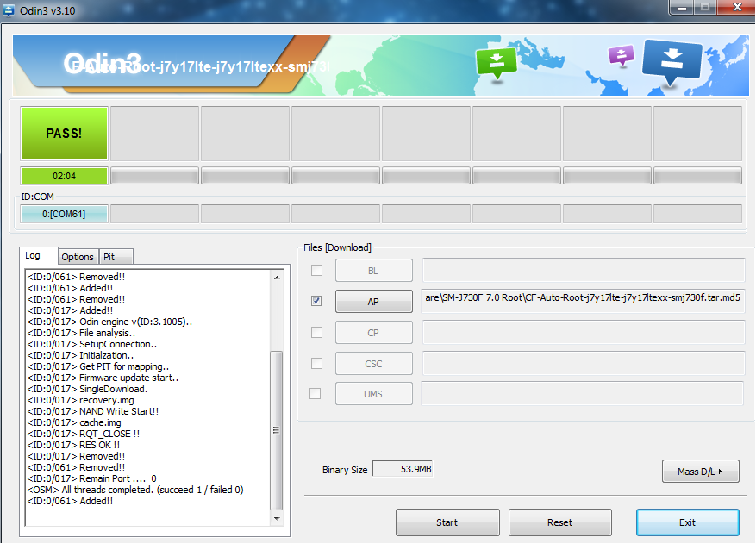Click the empty UMS file path field
Screen dimensions: 756x544
pos(583,393)
